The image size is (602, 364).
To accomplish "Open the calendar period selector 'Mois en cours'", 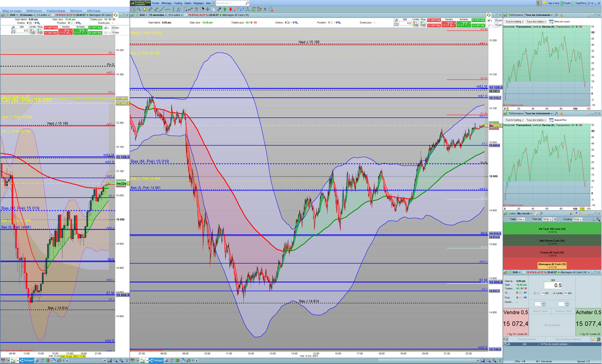I will (559, 21).
